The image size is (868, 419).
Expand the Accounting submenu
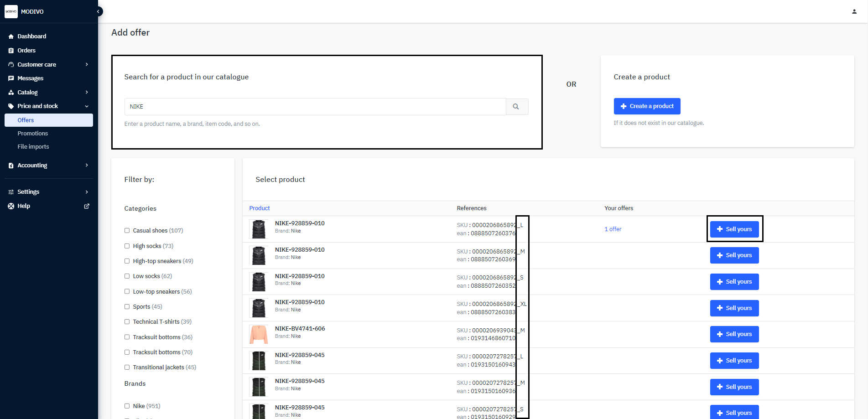point(87,165)
